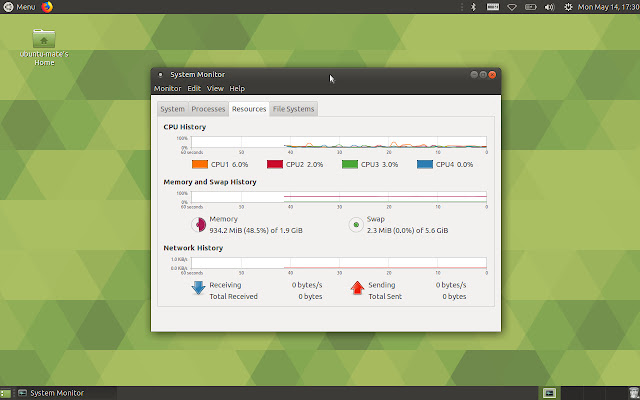The height and width of the screenshot is (400, 640).
Task: Click the power settings gear icon
Action: point(568,7)
